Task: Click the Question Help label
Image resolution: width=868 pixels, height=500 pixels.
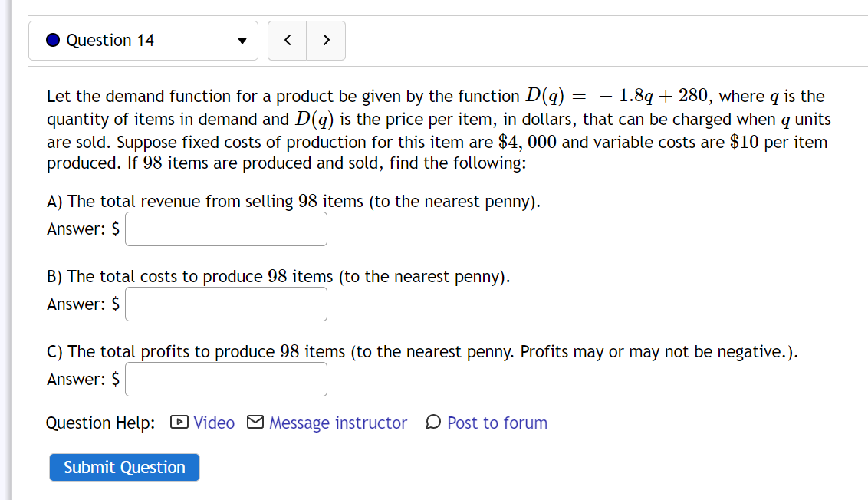Action: 100,423
